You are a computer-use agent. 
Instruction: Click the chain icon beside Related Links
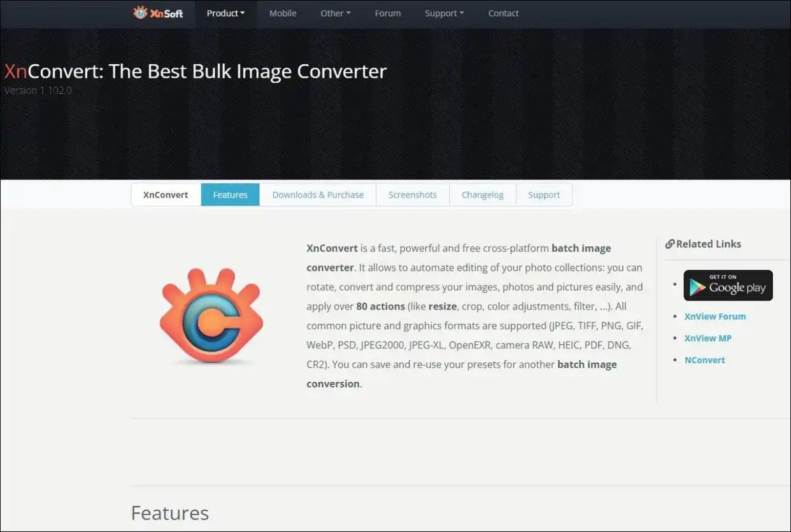click(669, 244)
